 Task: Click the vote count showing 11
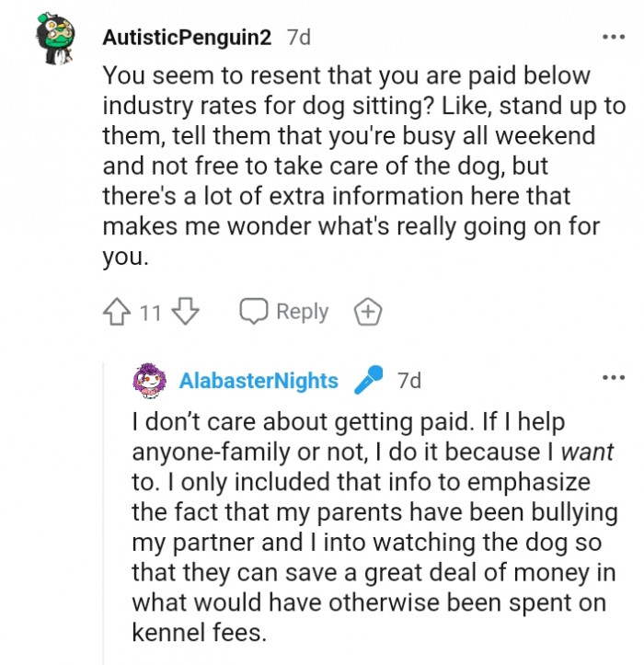[x=150, y=313]
